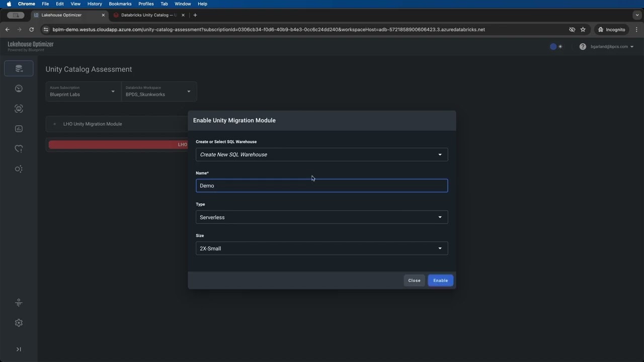Open the connected gear sidebar icon

point(19,169)
